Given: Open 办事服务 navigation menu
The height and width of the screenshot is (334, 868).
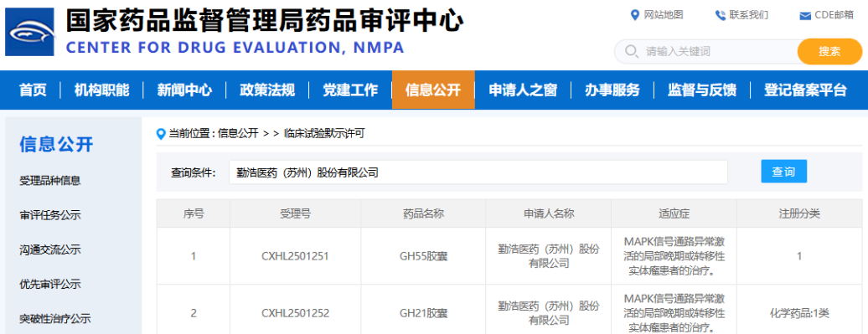Looking at the screenshot, I should pos(612,90).
